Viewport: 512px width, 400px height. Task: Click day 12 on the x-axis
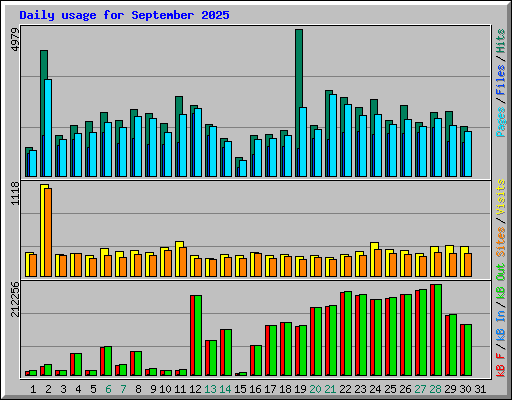[x=195, y=389]
